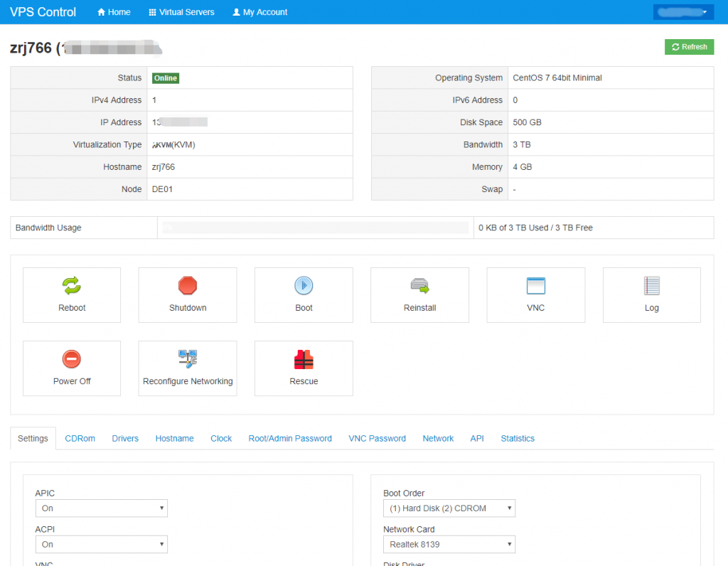
Task: Click the blue Boot play icon
Action: [304, 286]
